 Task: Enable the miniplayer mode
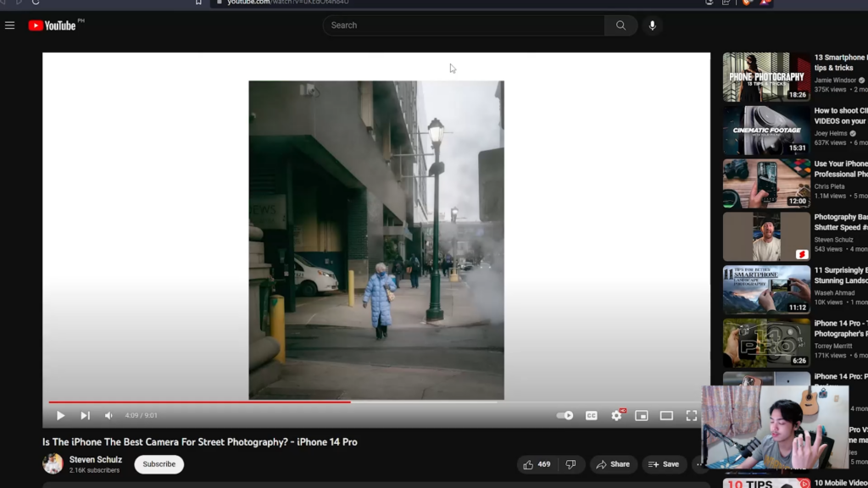coord(641,415)
